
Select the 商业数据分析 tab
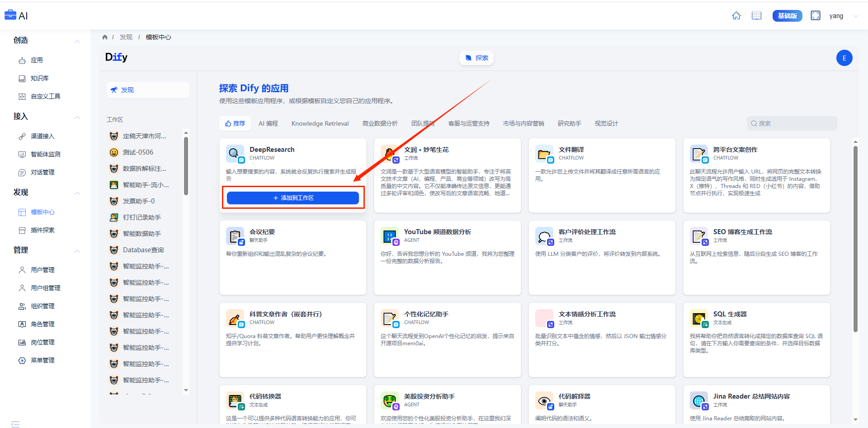(380, 123)
